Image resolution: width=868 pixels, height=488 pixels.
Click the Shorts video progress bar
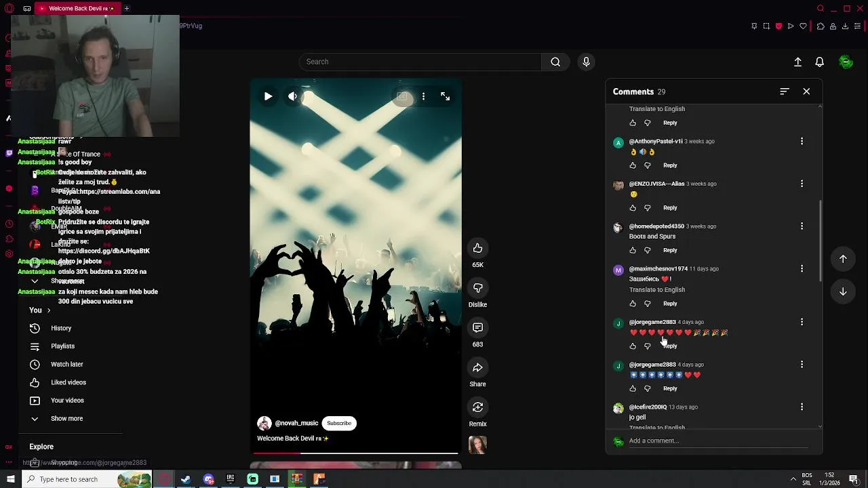pos(356,453)
